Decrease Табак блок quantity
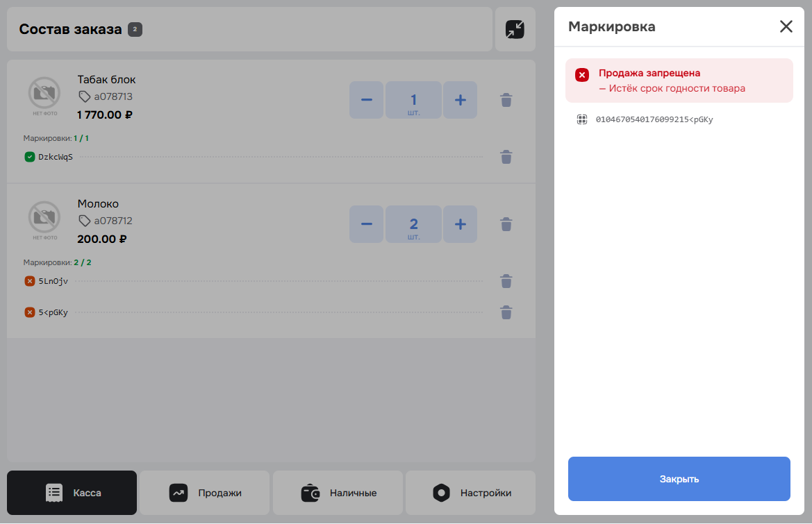This screenshot has height=524, width=812. click(367, 100)
